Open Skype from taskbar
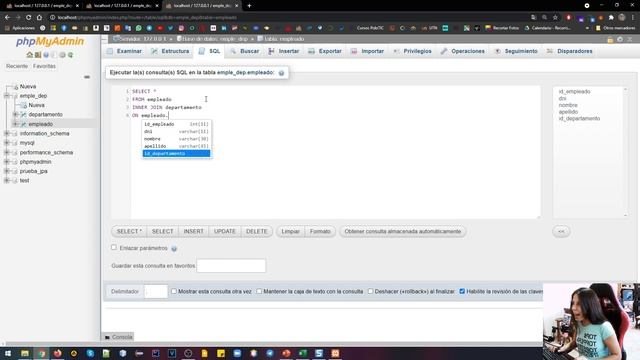The height and width of the screenshot is (360, 640). [90, 353]
